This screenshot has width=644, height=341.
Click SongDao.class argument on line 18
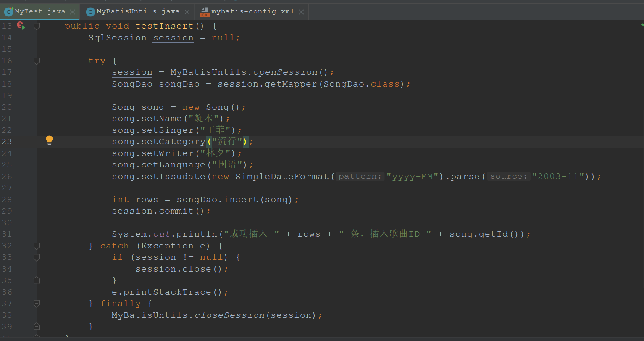click(x=361, y=84)
